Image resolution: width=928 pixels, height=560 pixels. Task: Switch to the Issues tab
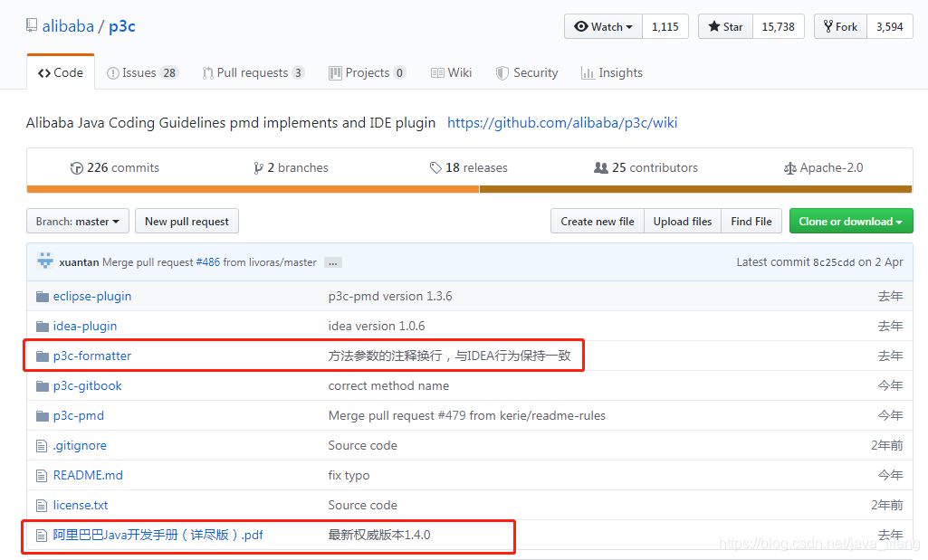[x=142, y=73]
